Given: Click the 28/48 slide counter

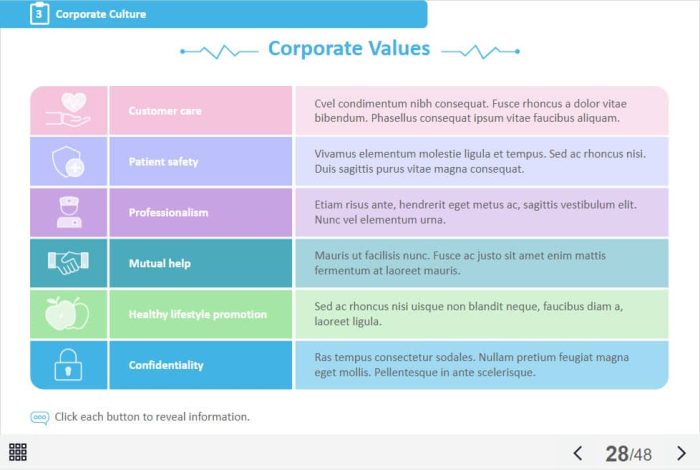Looking at the screenshot, I should point(629,454).
